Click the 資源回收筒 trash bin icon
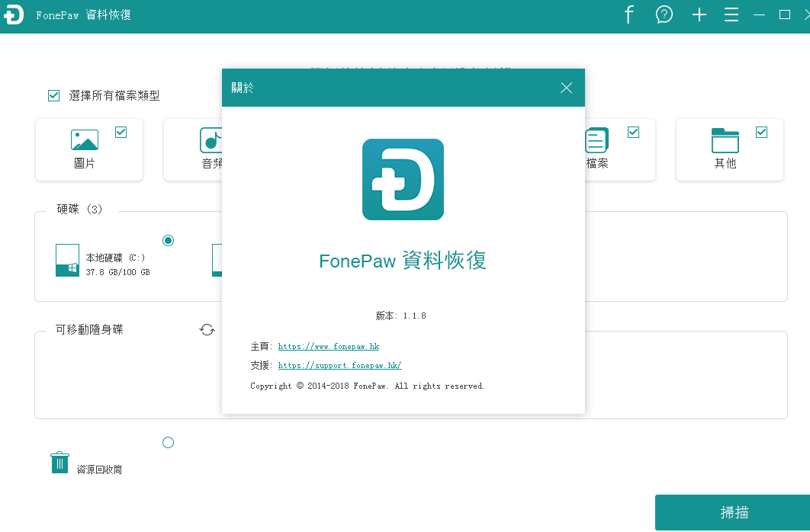 59,463
